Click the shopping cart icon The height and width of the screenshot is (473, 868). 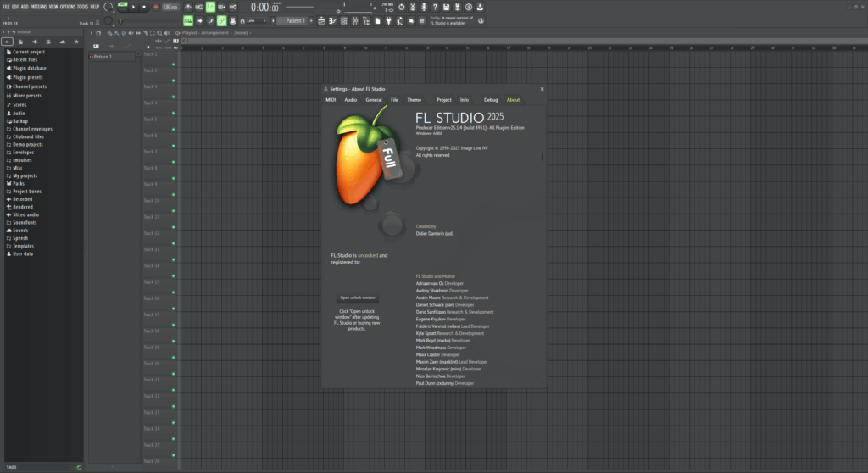422,20
